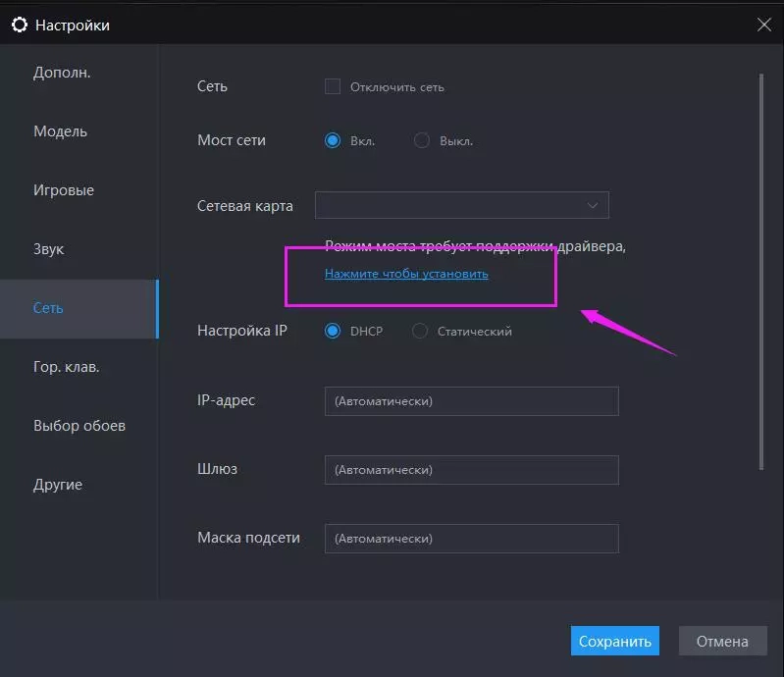Select Выкл. radio for Мост сети
The image size is (784, 677).
coord(422,140)
